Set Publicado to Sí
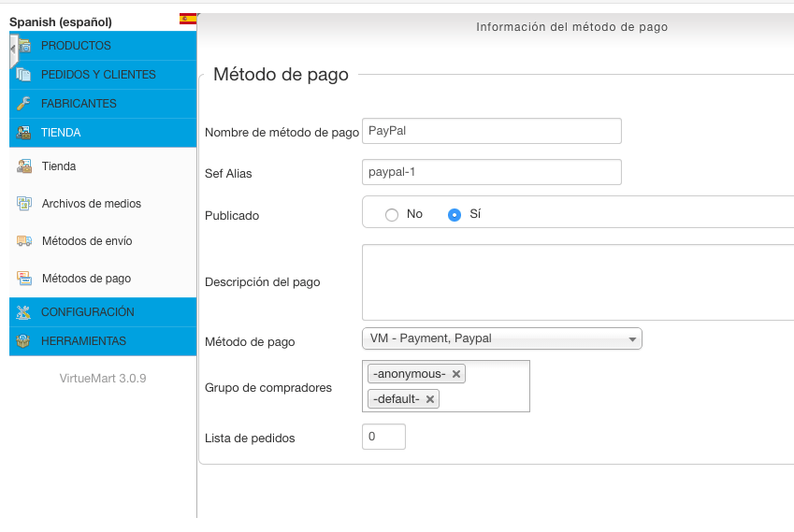Screen dimensions: 794x532 tap(455, 215)
